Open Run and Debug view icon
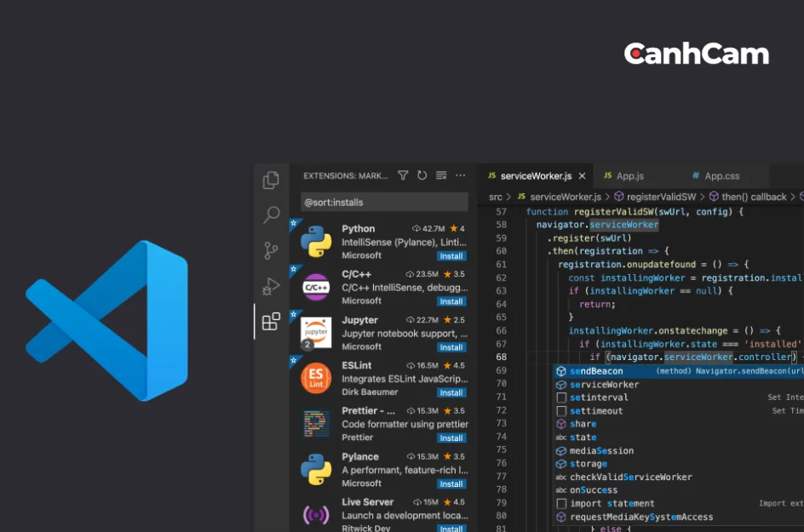 tap(271, 286)
